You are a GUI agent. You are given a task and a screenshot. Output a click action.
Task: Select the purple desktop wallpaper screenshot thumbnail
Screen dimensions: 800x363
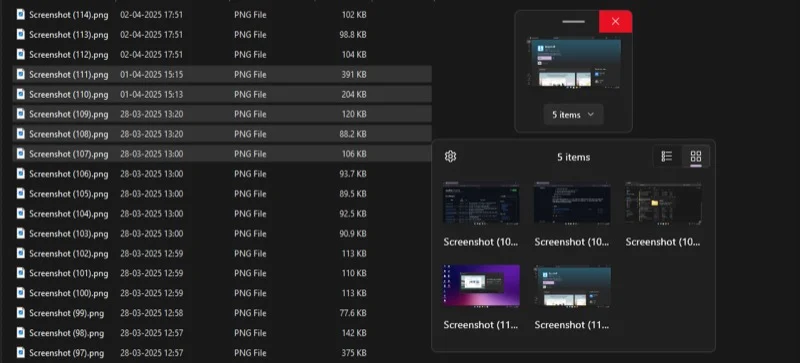[x=481, y=285]
